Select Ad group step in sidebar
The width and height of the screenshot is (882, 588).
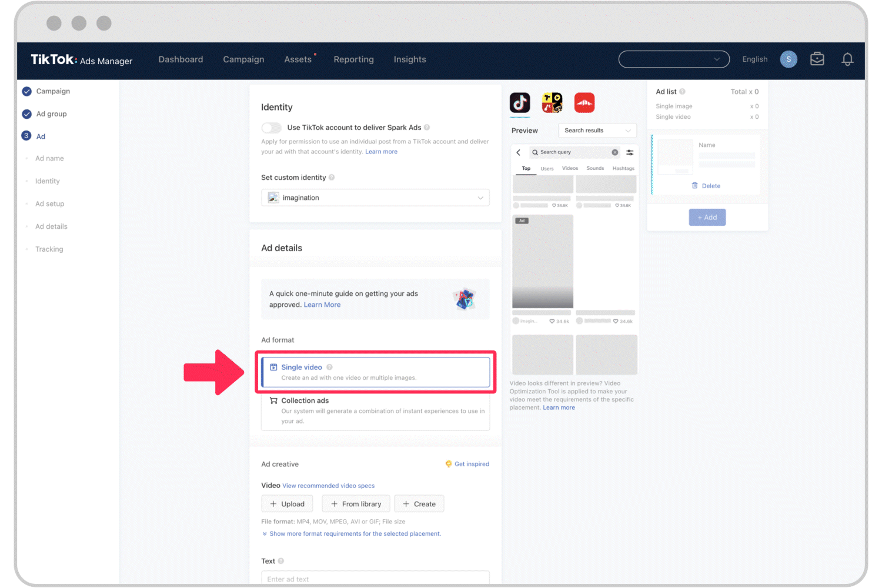pos(51,114)
